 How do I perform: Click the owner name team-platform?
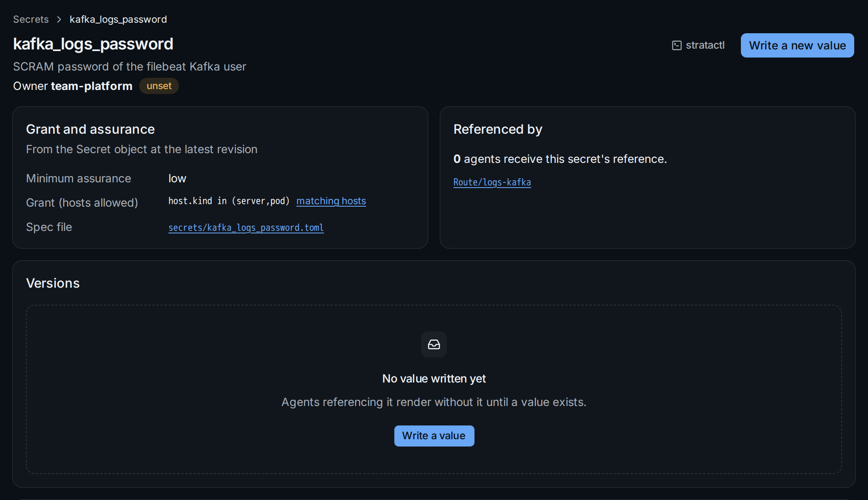91,86
